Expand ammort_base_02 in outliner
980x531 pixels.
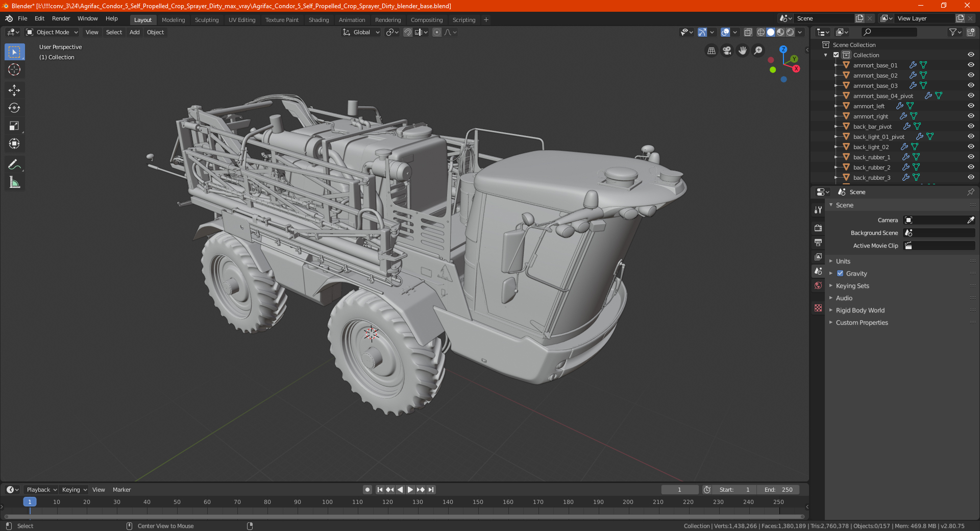click(x=836, y=76)
